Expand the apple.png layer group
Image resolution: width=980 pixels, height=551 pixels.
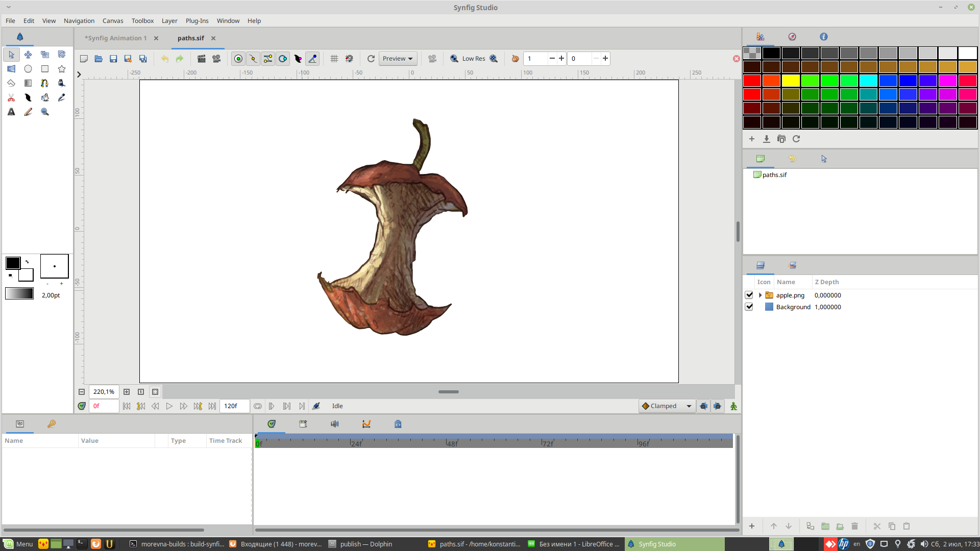click(x=760, y=295)
